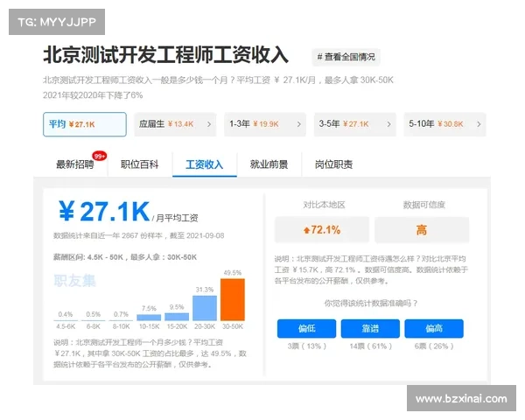Click the 31.3% bar label
Viewport: 525px width, 420px height.
point(205,290)
